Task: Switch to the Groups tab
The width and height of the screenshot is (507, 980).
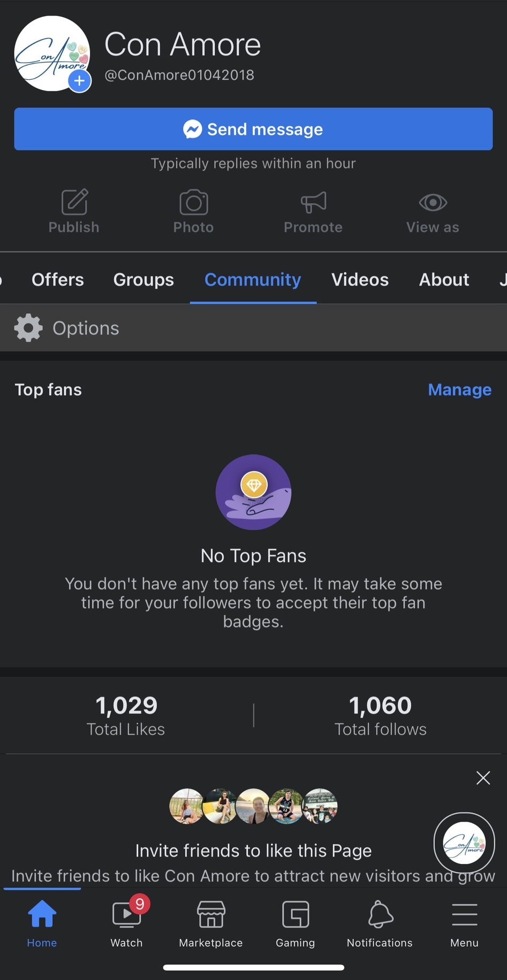Action: pyautogui.click(x=143, y=280)
